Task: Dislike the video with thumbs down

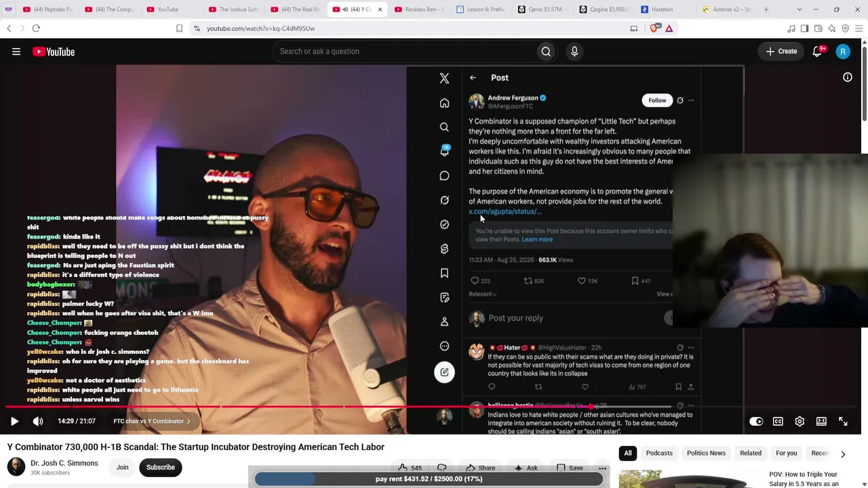Action: (441, 468)
